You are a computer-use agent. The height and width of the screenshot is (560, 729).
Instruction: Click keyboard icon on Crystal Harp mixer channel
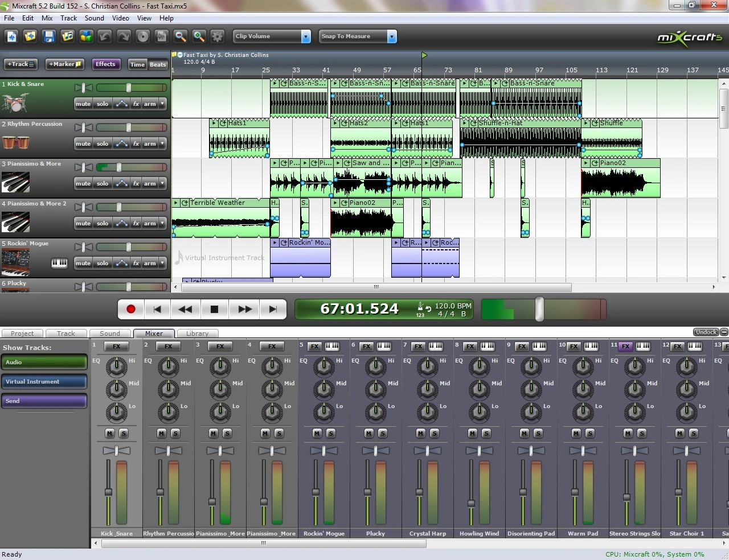click(436, 346)
